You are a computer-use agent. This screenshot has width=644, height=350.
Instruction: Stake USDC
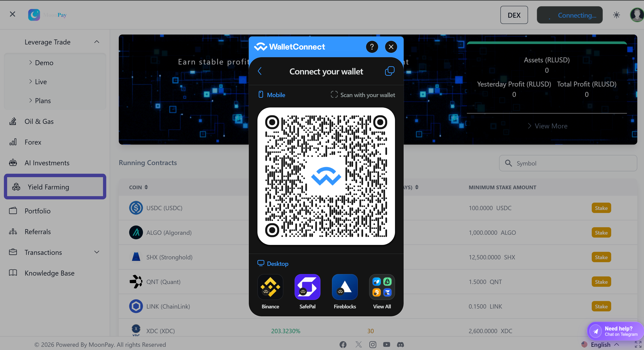[601, 208]
